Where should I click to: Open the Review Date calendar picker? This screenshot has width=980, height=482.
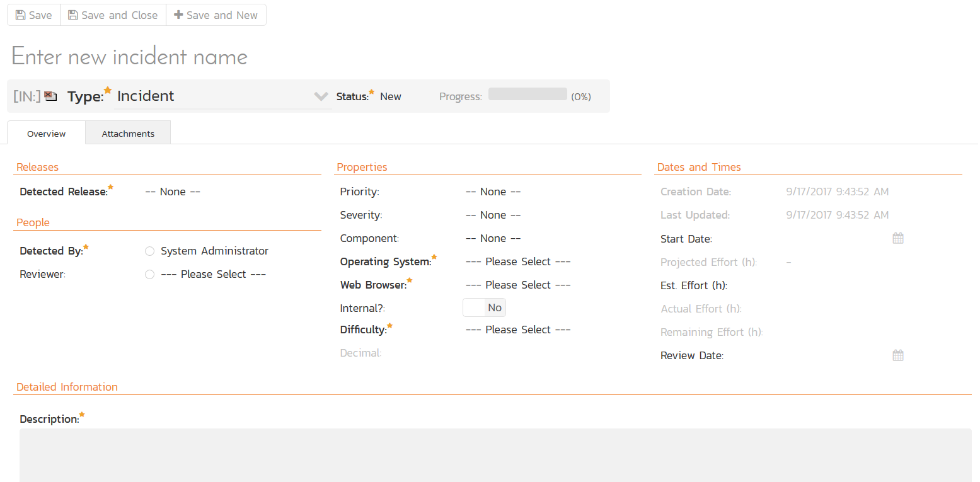tap(898, 355)
